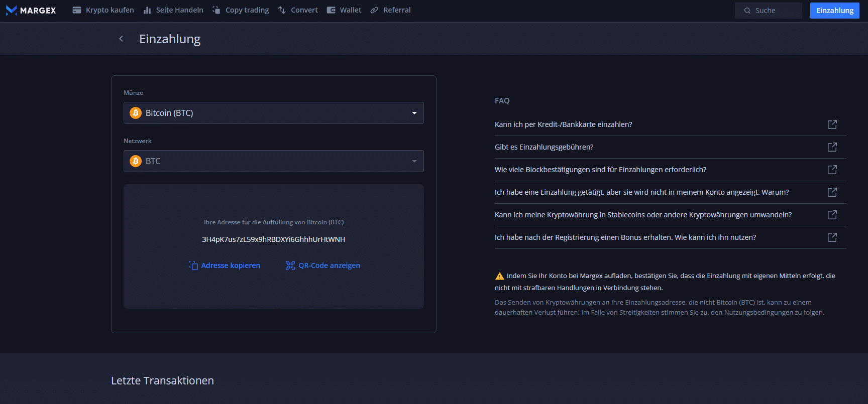Click external link icon for Blockbestätigungen question
This screenshot has height=404, width=868.
832,170
